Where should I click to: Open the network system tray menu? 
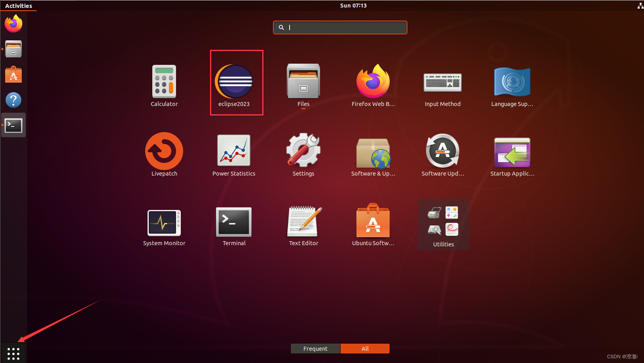pyautogui.click(x=640, y=6)
